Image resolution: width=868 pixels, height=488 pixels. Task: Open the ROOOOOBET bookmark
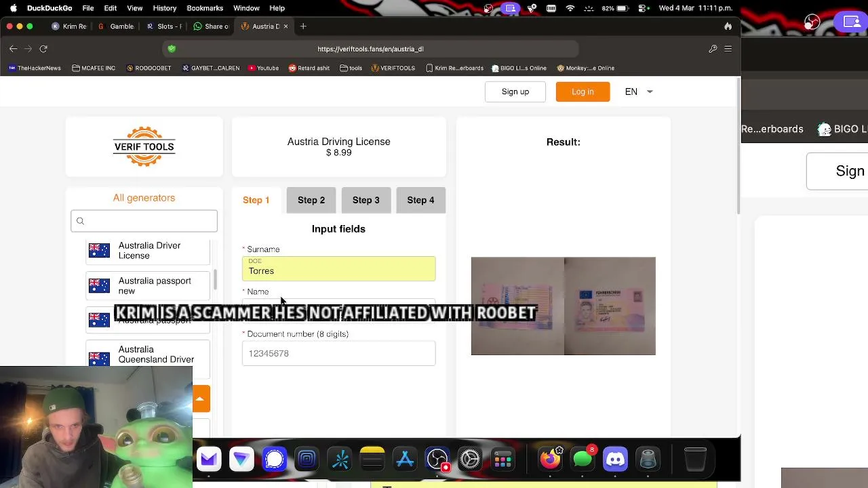(149, 68)
